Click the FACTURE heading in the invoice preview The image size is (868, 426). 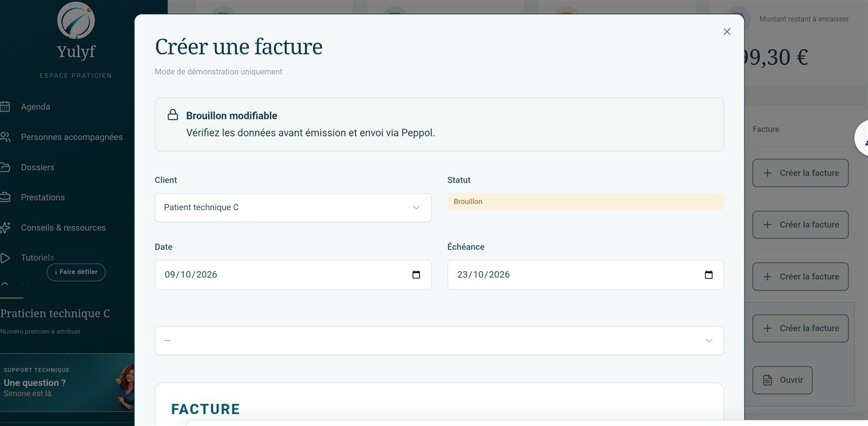[206, 409]
